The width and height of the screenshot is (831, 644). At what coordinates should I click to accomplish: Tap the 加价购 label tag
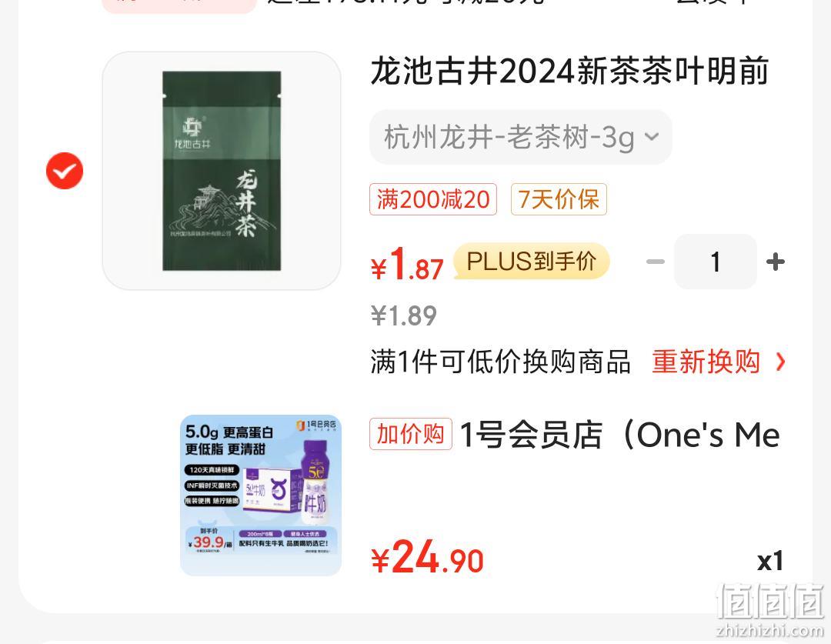tap(411, 434)
